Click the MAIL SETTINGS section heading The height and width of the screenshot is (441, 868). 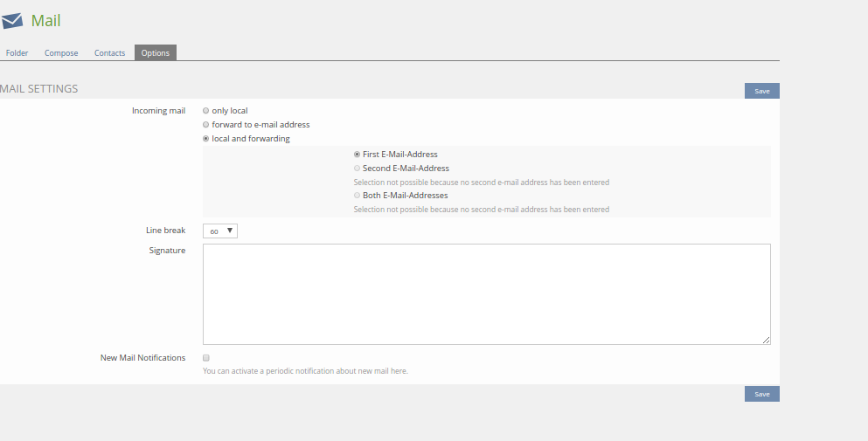(x=39, y=89)
